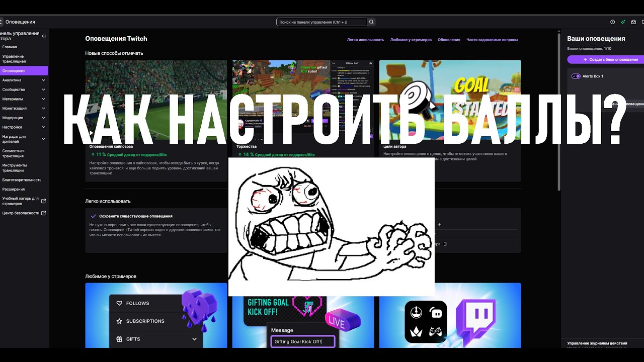Click the heart icon next to FOLLOWS
The image size is (644, 362).
pyautogui.click(x=119, y=303)
